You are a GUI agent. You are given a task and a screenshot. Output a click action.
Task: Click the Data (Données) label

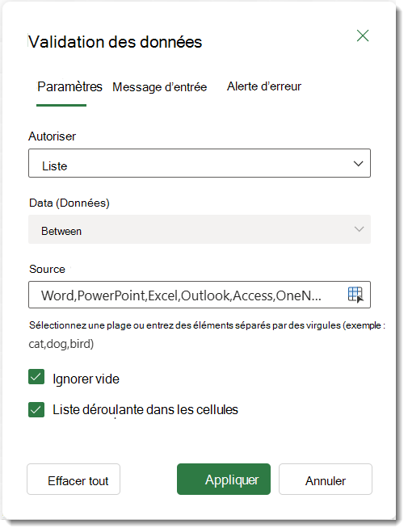(x=69, y=203)
